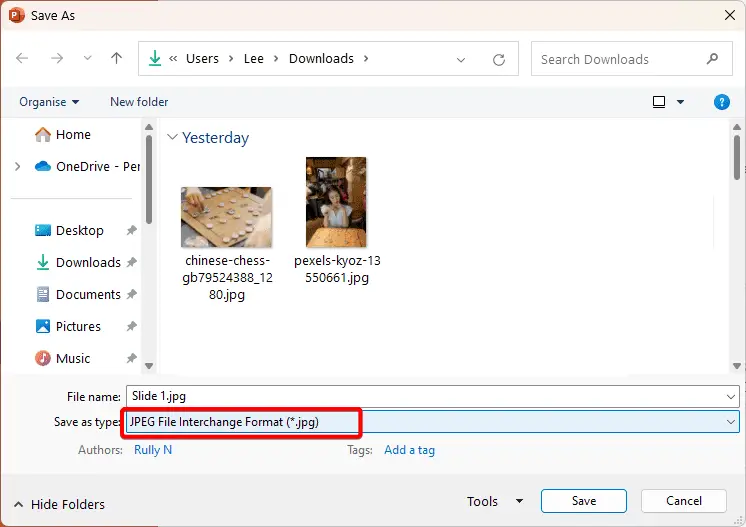
Task: Click Add a tag link
Action: (x=410, y=450)
